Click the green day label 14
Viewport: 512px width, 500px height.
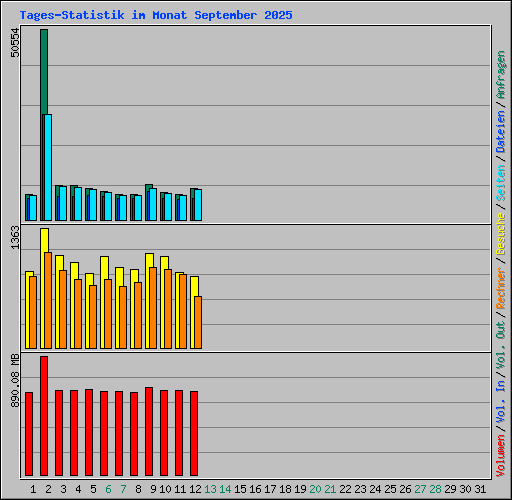coord(225,489)
